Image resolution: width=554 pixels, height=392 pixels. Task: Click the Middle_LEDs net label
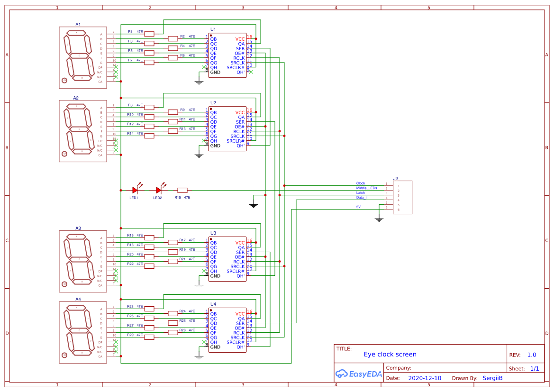[366, 188]
